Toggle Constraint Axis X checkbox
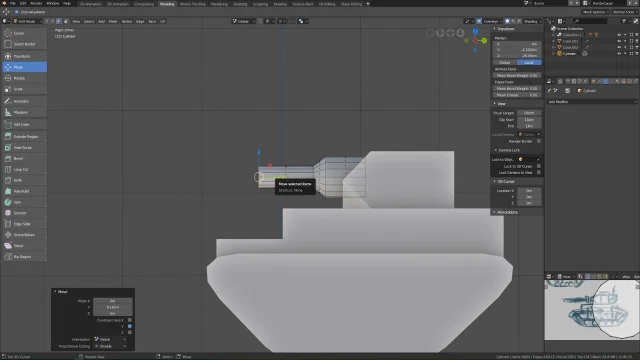The width and height of the screenshot is (640, 360). click(130, 320)
